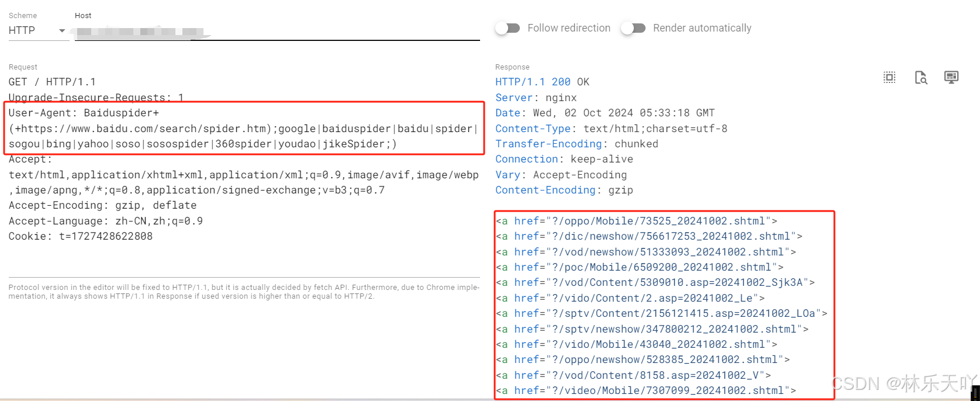The image size is (980, 401).
Task: Toggle the Render automatically switch
Action: click(633, 28)
